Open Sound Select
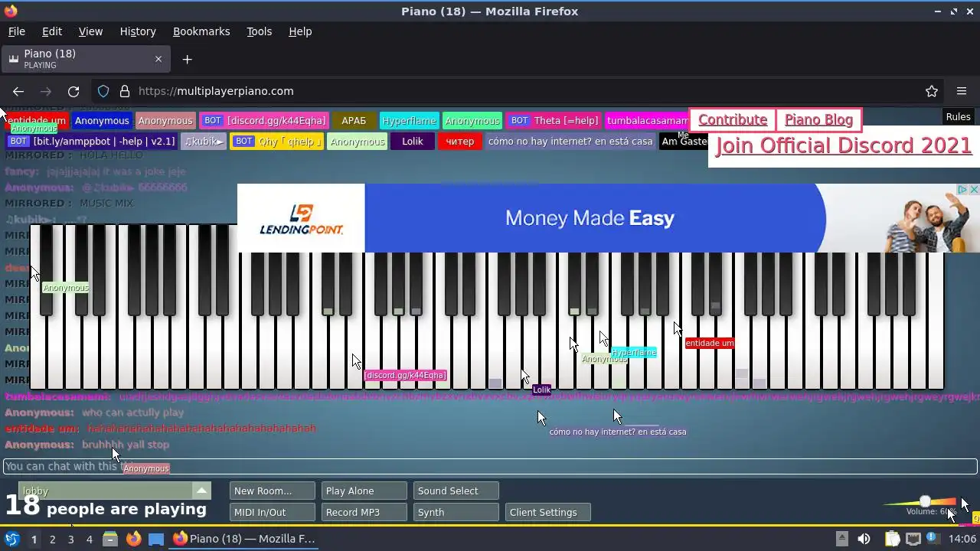980x551 pixels. pyautogui.click(x=456, y=491)
